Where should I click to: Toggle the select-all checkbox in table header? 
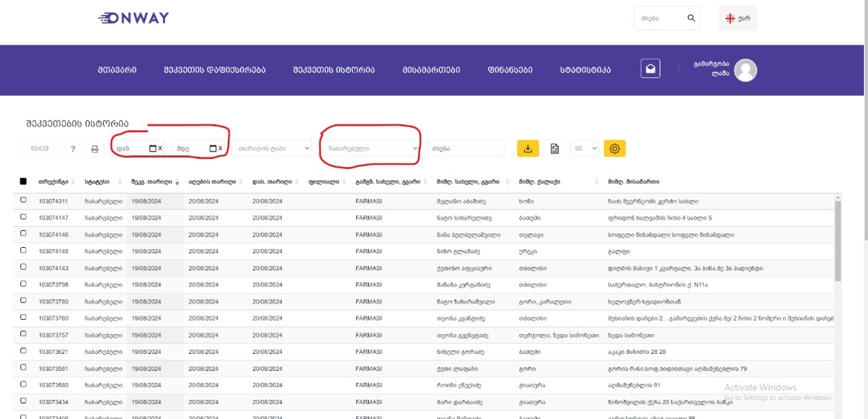click(23, 181)
